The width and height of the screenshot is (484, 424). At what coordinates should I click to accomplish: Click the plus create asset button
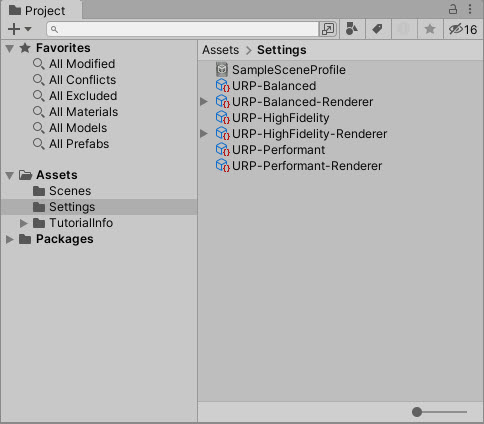14,29
